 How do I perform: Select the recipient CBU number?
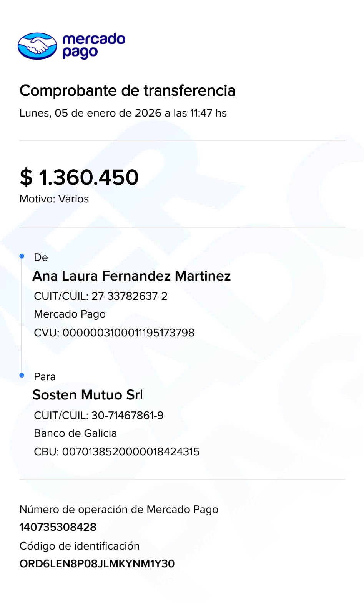point(131,451)
